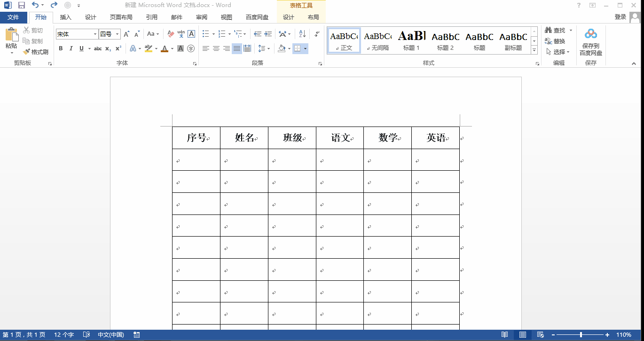Clear all formatting with the eraser icon
The height and width of the screenshot is (341, 644).
[171, 34]
